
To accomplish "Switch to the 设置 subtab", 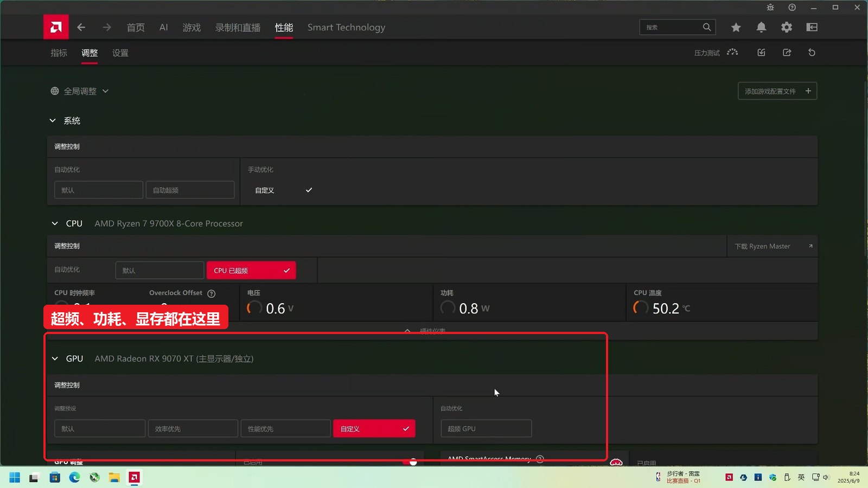I will [x=120, y=53].
